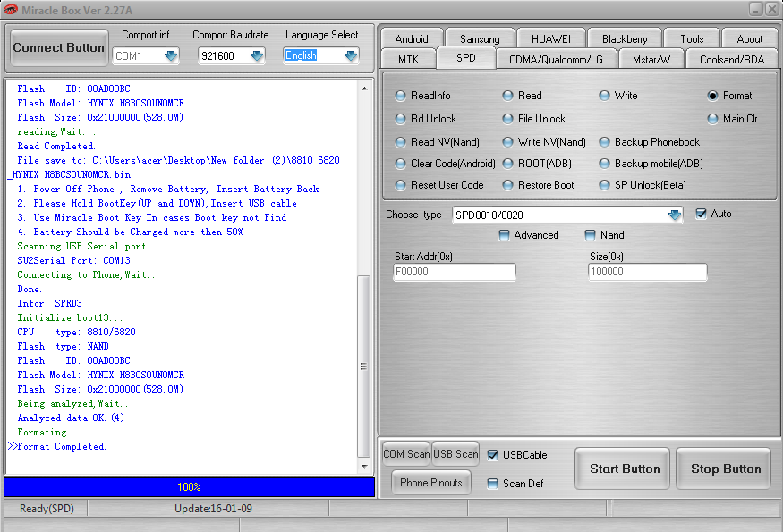783x532 pixels.
Task: Uncheck the Auto checkbox
Action: point(701,214)
